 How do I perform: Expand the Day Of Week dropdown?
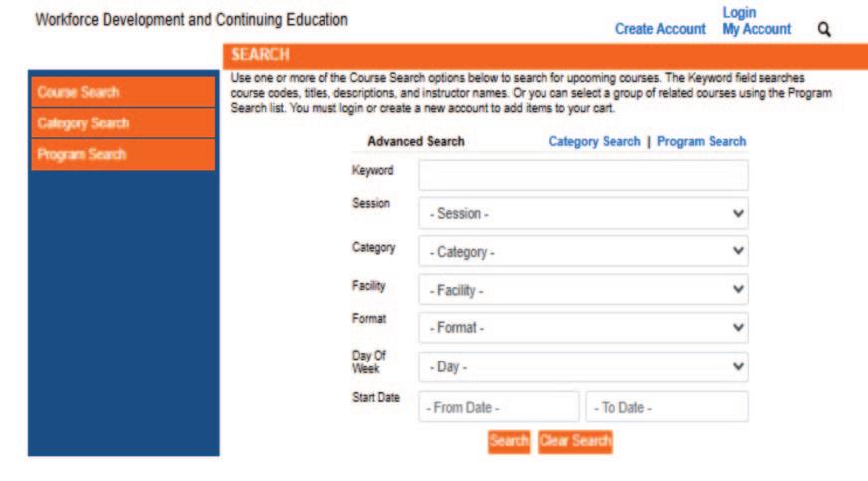click(x=582, y=366)
